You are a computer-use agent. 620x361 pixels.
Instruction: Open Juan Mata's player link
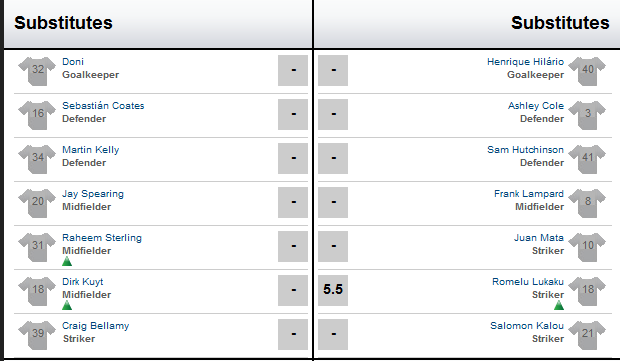click(x=539, y=238)
